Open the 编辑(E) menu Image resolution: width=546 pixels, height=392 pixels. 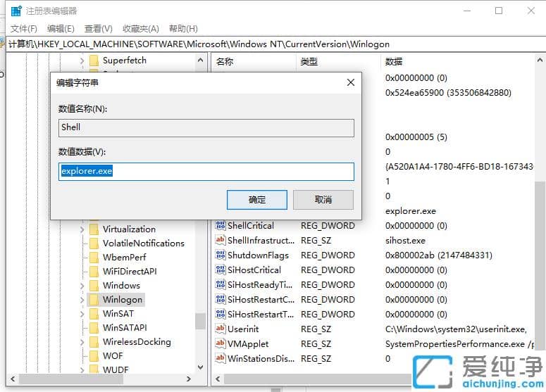[61, 29]
